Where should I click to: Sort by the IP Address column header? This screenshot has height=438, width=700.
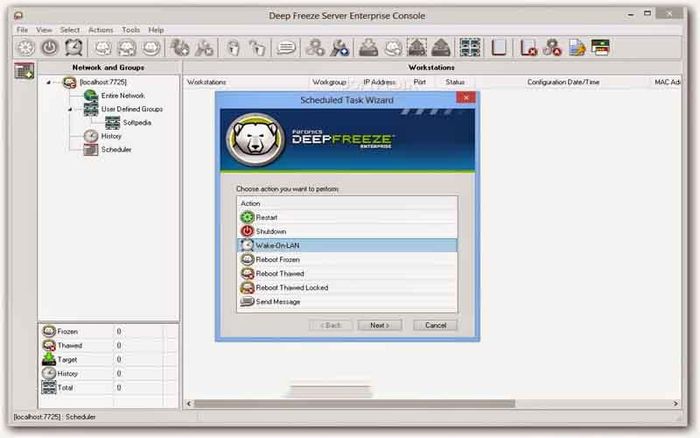click(379, 82)
